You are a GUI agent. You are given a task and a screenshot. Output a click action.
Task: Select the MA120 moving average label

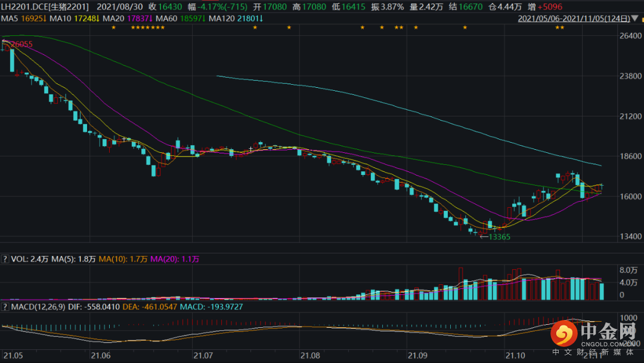tap(236, 19)
